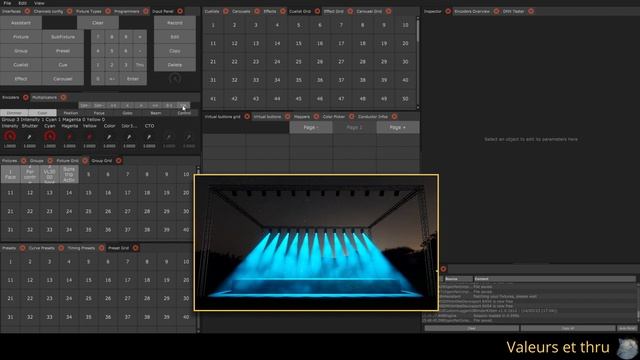Click the Enter keypad button
Viewport: 640px width, 360px height.
133,79
